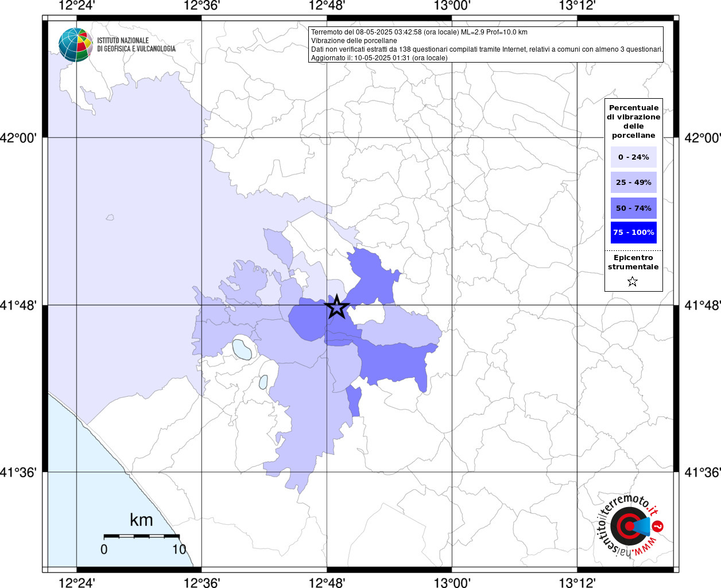Click the bottom axis label 12°36'
Screen dimensions: 721x588
coord(202,582)
